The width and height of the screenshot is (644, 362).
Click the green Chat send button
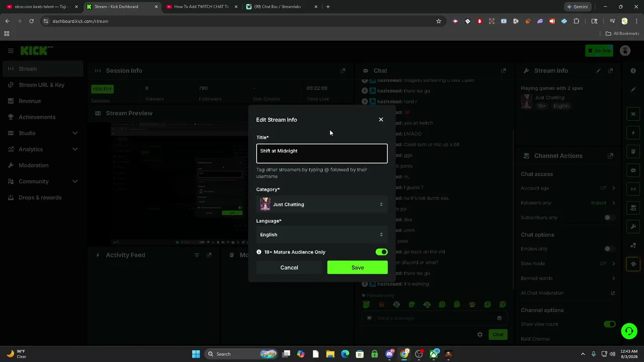click(x=498, y=334)
